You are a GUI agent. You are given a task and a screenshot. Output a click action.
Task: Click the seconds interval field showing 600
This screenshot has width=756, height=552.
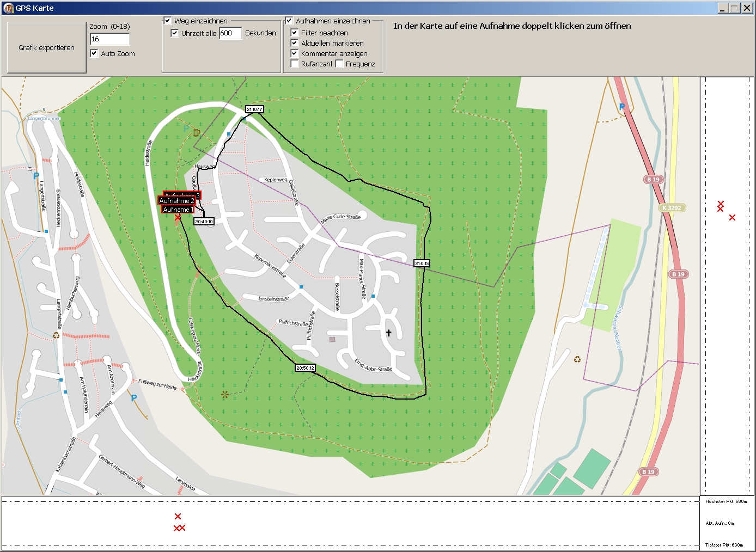click(x=230, y=33)
